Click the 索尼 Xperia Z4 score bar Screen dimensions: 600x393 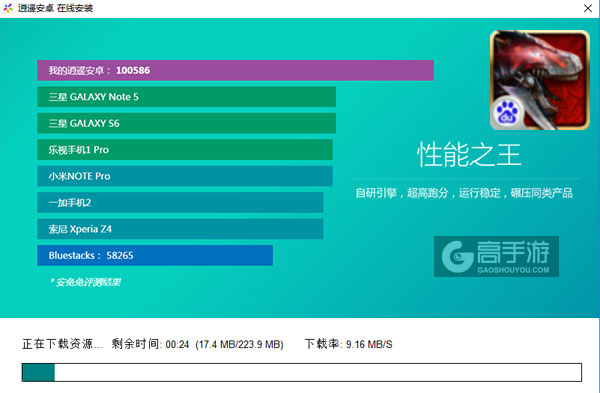(x=180, y=229)
